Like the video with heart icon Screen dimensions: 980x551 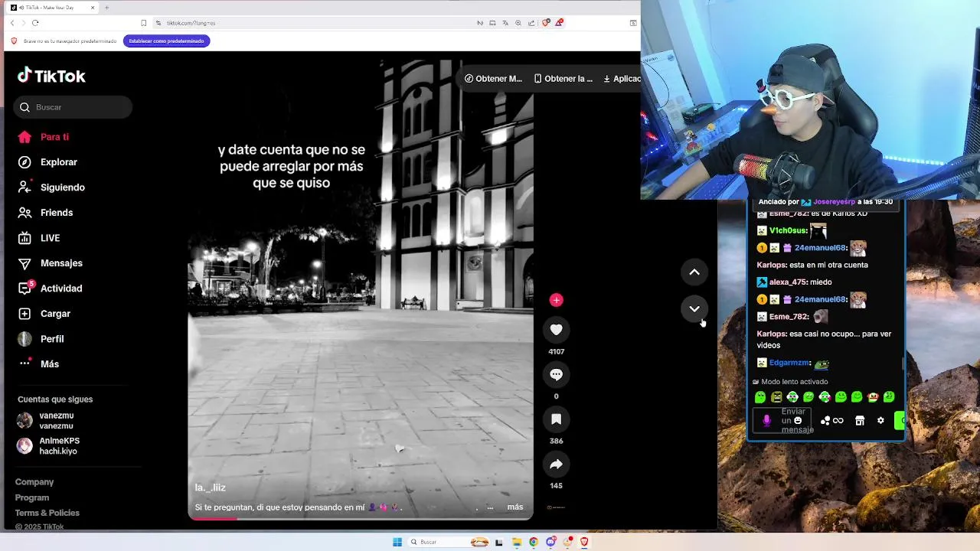coord(556,330)
